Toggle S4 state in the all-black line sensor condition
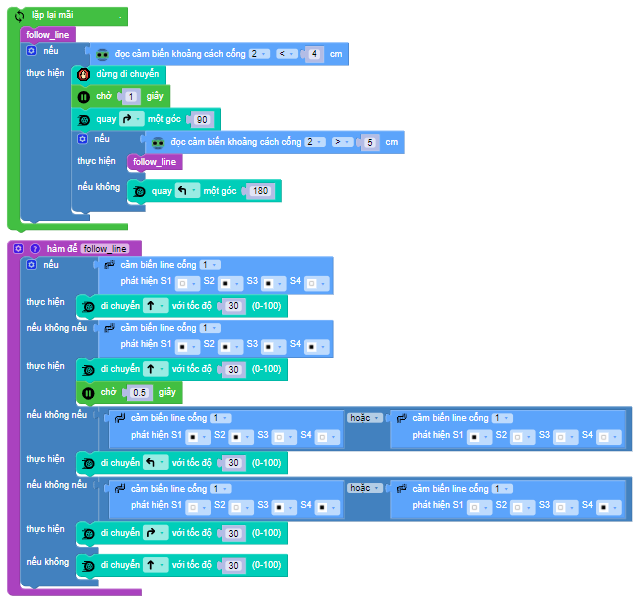The height and width of the screenshot is (603, 638). pyautogui.click(x=316, y=347)
